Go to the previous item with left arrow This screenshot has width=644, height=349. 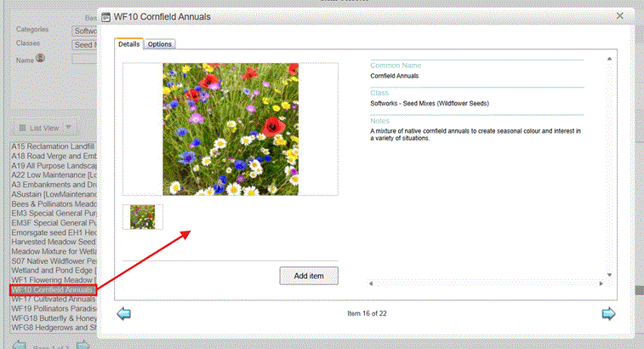[x=123, y=313]
